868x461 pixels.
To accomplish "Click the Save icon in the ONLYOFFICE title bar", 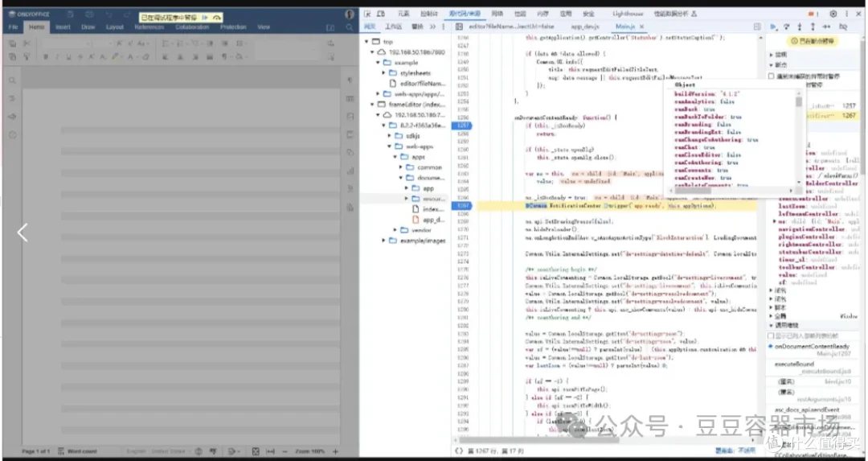I will pos(70,14).
